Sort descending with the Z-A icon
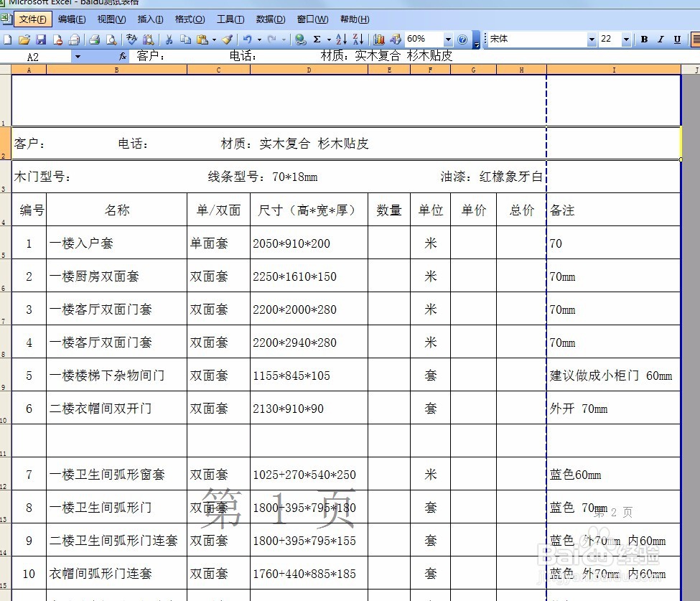700x601 pixels. click(358, 39)
